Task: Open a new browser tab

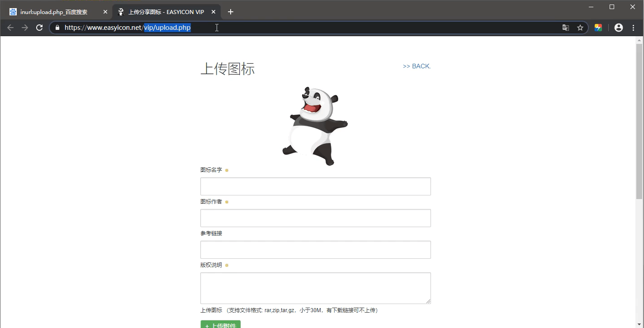Action: pos(231,12)
